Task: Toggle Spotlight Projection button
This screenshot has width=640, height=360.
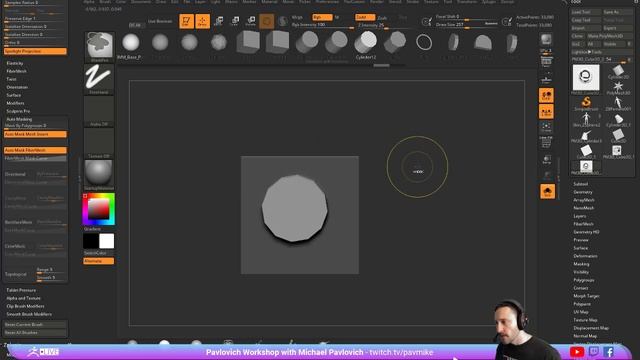Action: [35, 51]
